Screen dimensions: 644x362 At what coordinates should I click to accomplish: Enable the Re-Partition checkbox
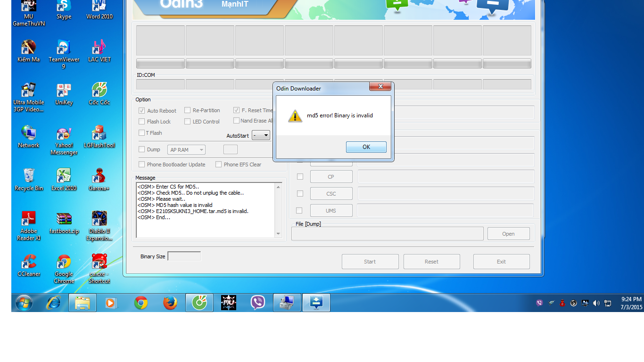pos(187,110)
